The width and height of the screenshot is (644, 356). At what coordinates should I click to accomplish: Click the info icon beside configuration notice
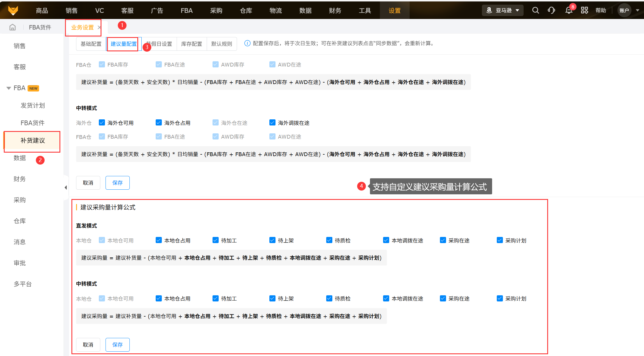[247, 43]
